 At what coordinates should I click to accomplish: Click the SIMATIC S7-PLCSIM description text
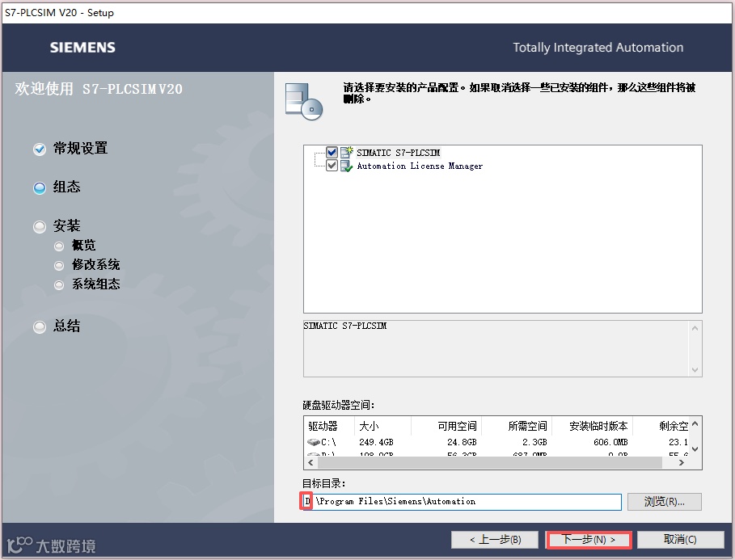[x=345, y=326]
